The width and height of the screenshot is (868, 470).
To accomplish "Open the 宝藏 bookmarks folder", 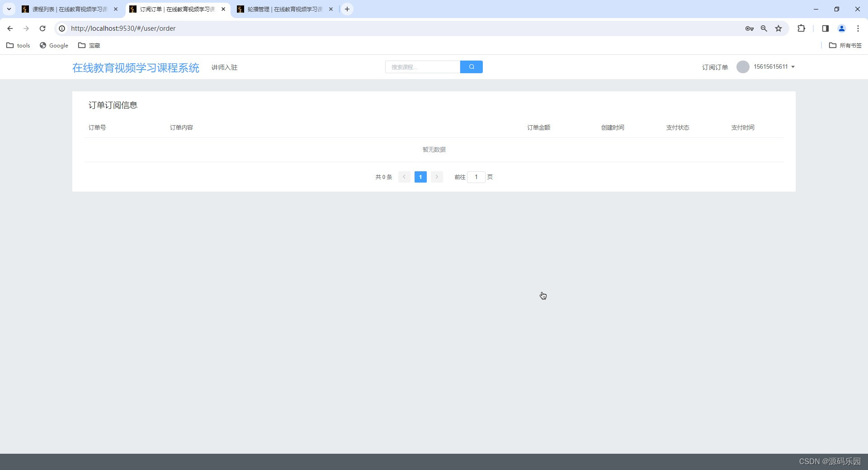I will (x=89, y=45).
